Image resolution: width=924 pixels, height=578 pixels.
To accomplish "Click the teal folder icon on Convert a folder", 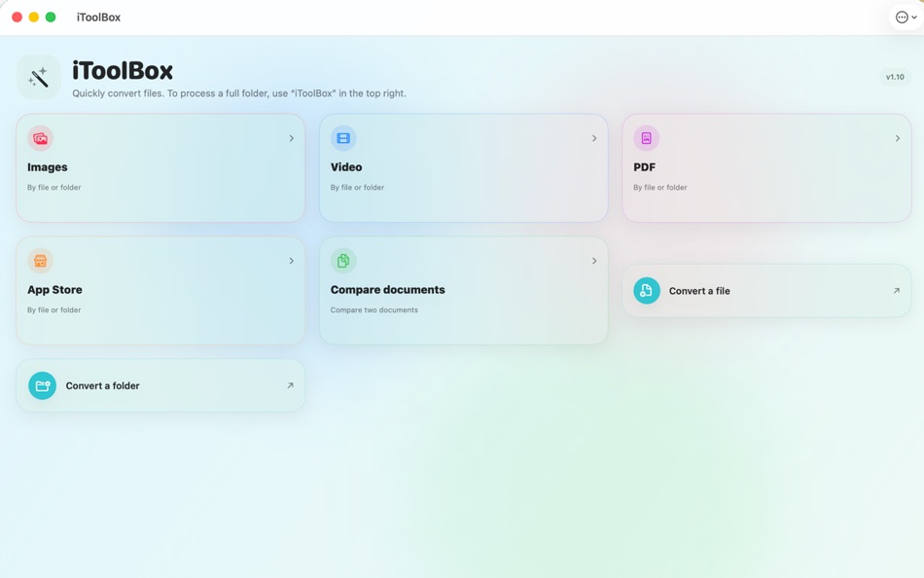I will [41, 384].
